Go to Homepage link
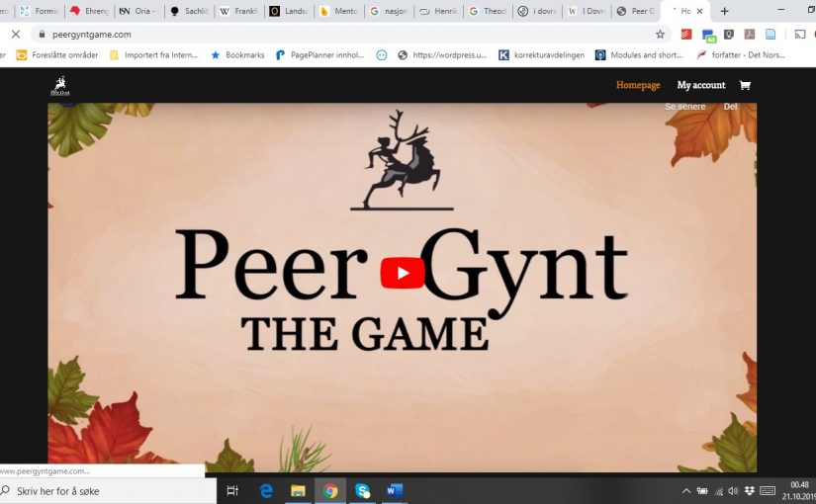The height and width of the screenshot is (504, 816). coord(638,85)
